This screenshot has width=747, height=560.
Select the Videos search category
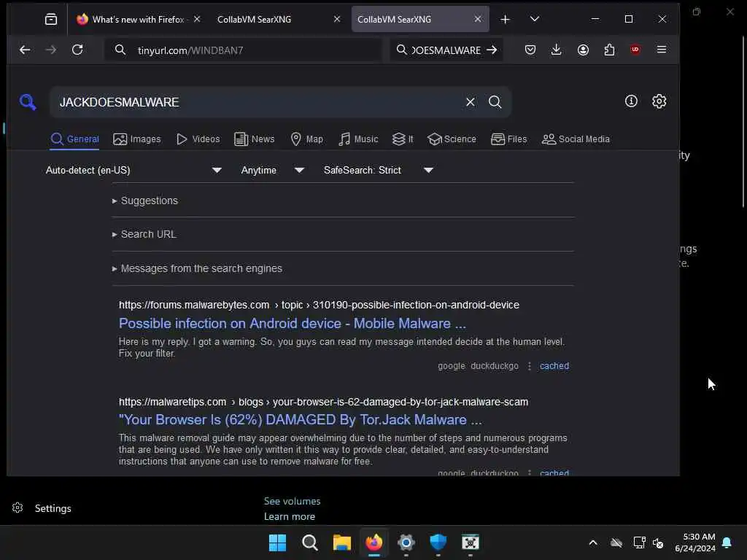[x=198, y=139]
